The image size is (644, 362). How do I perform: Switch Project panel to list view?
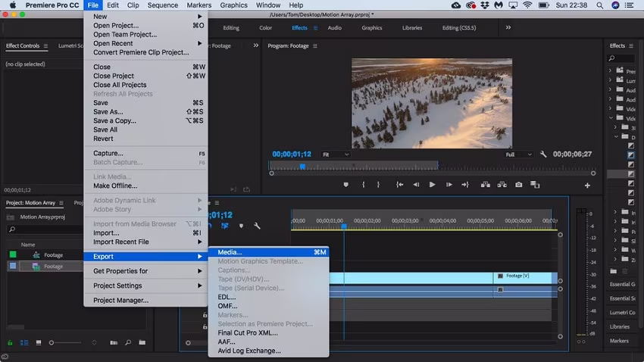click(x=24, y=343)
